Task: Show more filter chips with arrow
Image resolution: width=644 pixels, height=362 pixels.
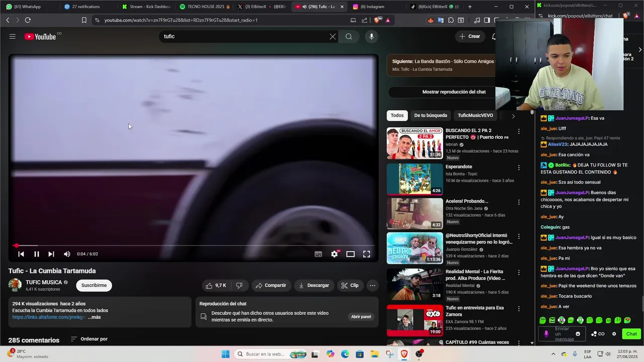Action: [x=513, y=116]
